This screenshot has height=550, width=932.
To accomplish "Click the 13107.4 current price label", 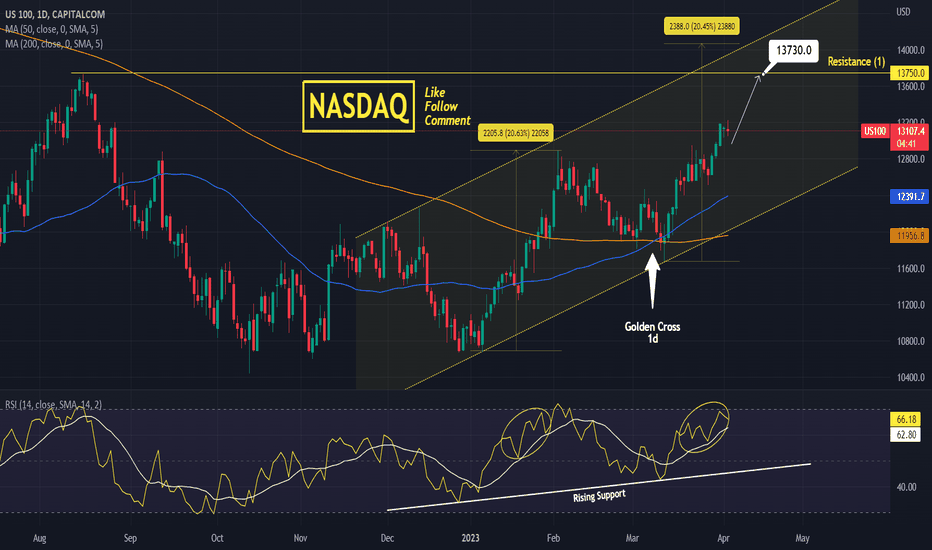I will pos(910,131).
